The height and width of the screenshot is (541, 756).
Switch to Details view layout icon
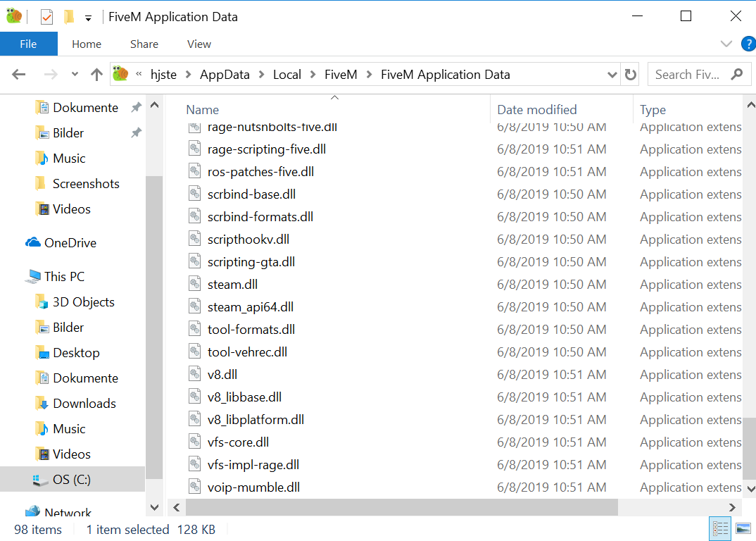click(720, 529)
